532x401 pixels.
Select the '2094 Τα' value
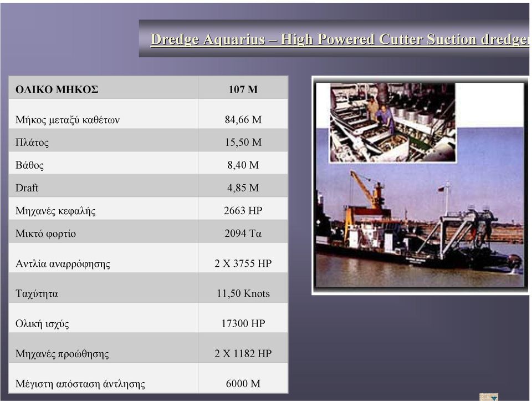click(243, 234)
